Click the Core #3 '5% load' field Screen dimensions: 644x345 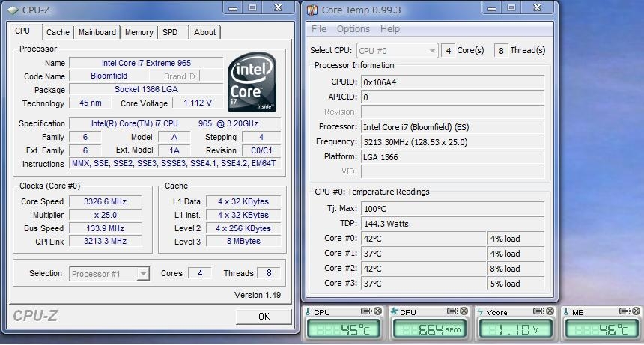pyautogui.click(x=516, y=284)
